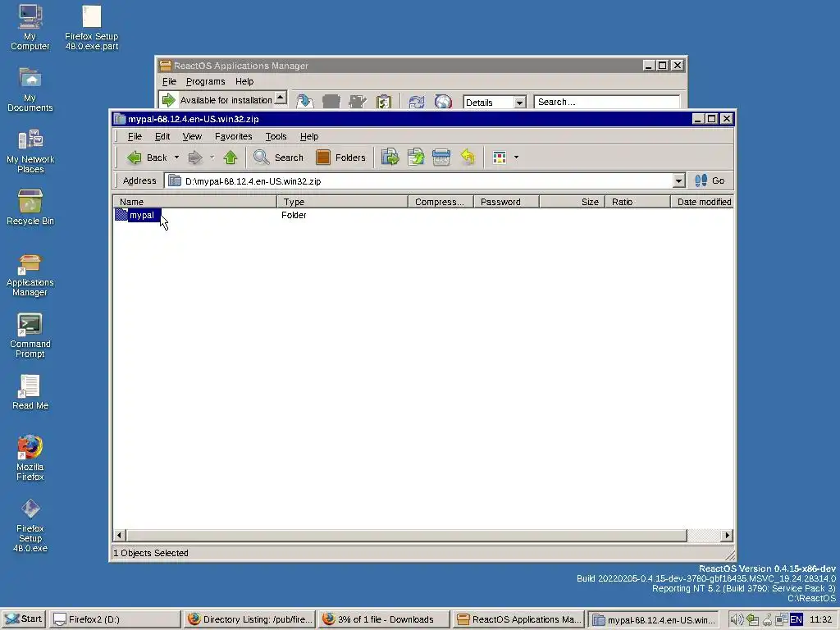This screenshot has height=630, width=840.
Task: Expand the address bar dropdown
Action: click(678, 180)
